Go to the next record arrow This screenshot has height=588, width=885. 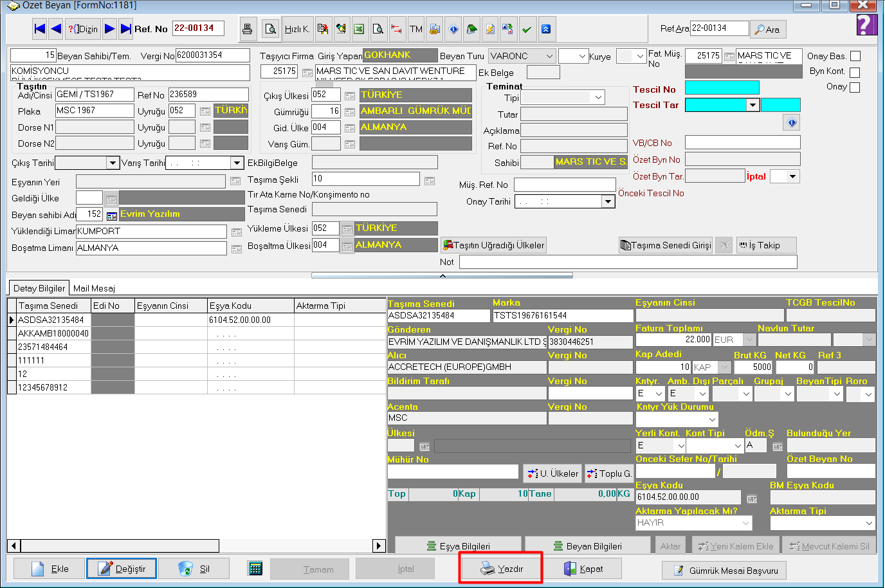tap(109, 29)
